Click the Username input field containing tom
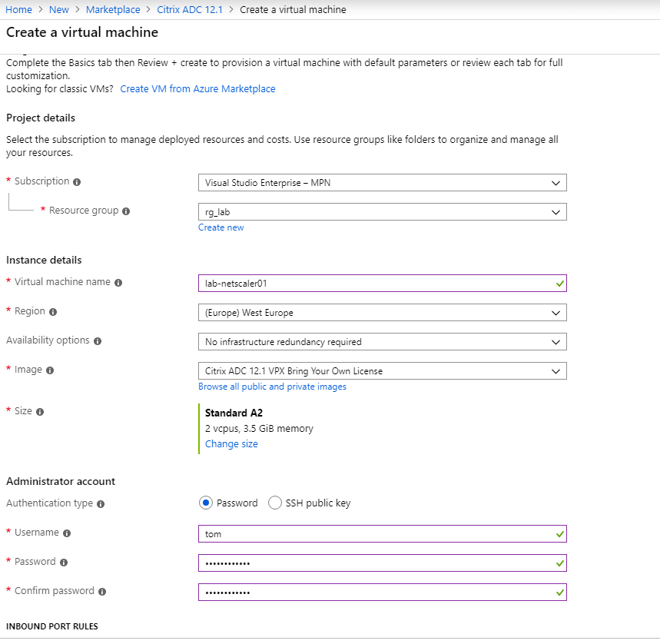660x644 pixels. (x=382, y=533)
